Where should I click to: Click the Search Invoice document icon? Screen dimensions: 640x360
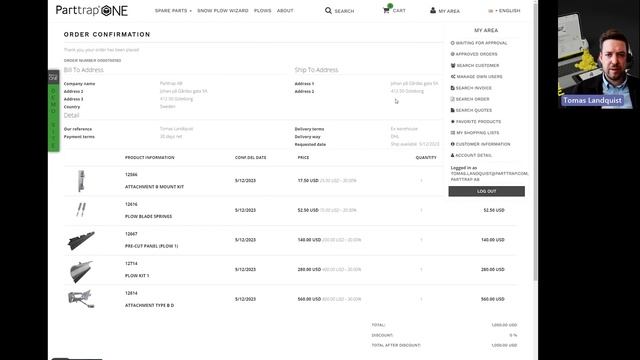(x=452, y=88)
